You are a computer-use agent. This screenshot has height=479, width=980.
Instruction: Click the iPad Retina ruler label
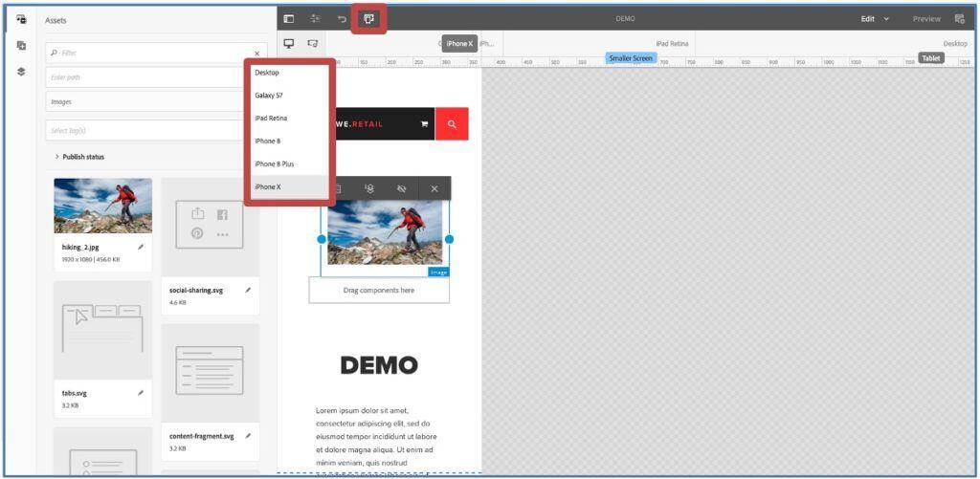(x=672, y=44)
